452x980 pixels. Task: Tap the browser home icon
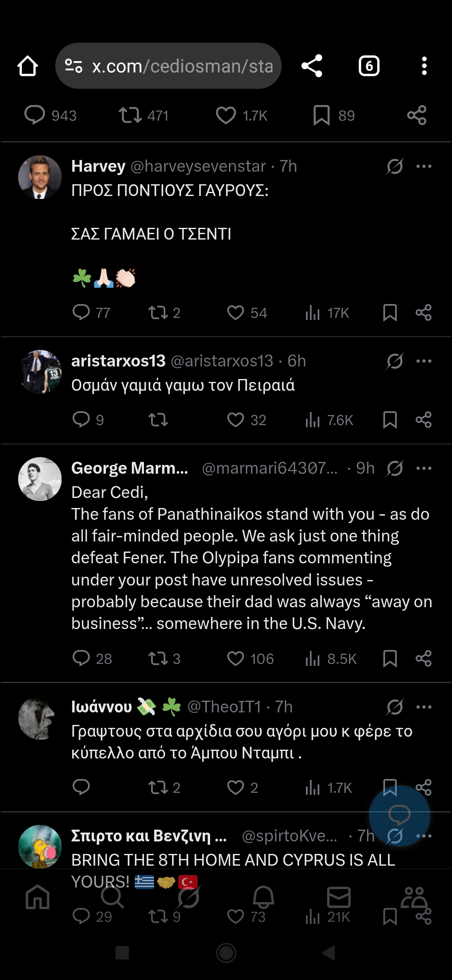coord(28,66)
